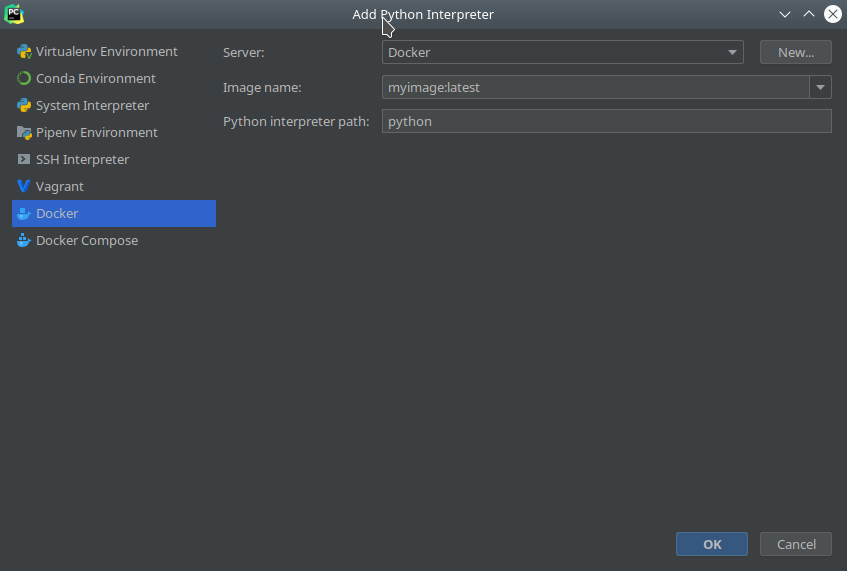Maximize the dialog with up-chevron button
Viewport: 847px width, 571px height.
809,15
